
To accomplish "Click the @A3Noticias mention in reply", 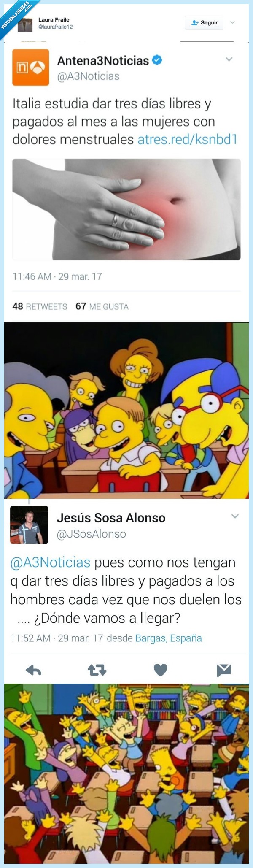I will 50,562.
